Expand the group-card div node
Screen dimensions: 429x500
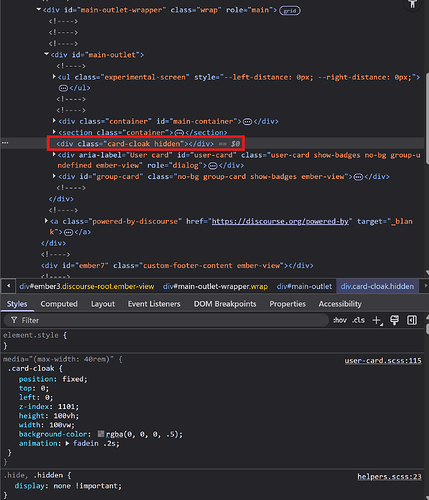pos(54,176)
